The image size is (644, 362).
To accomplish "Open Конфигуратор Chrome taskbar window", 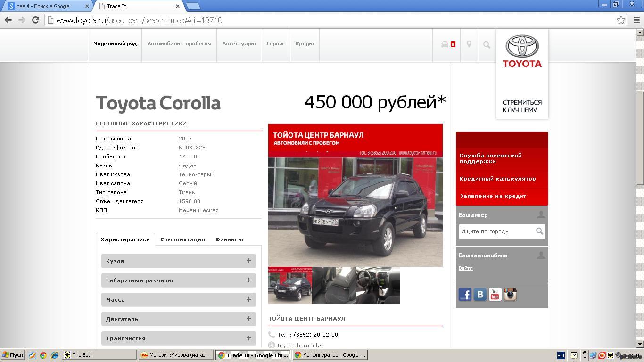I will click(330, 355).
